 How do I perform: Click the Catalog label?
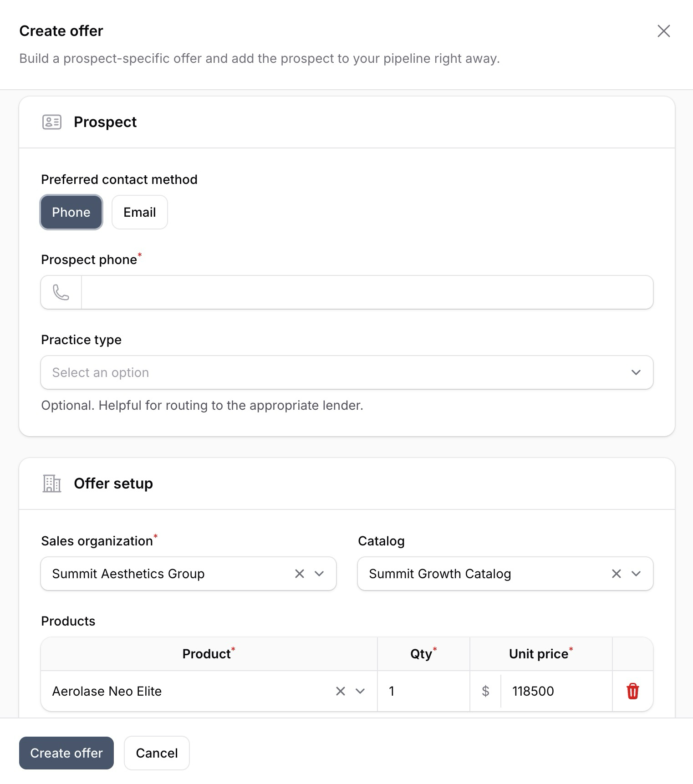(x=381, y=541)
